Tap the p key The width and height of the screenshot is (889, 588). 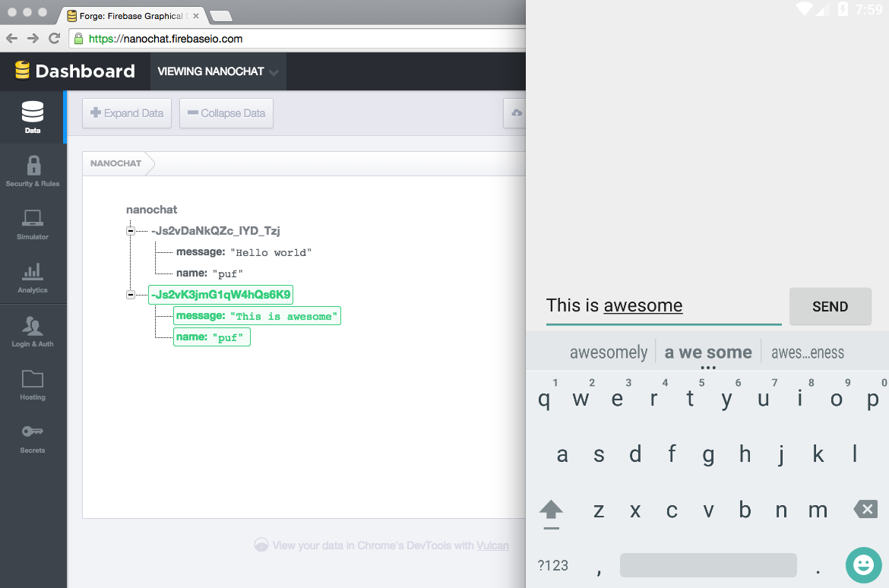872,399
